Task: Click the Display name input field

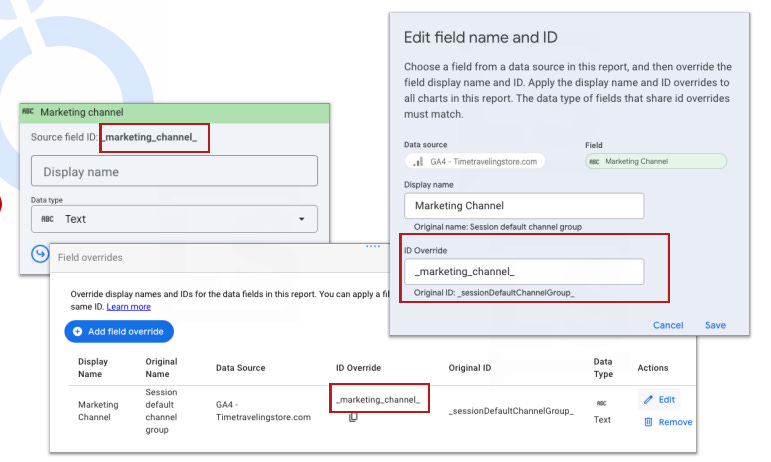Action: [174, 171]
